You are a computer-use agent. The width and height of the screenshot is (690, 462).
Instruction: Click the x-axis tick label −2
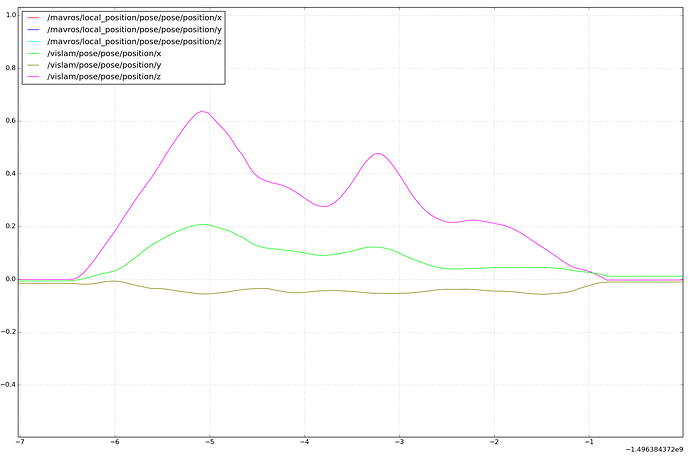point(494,441)
